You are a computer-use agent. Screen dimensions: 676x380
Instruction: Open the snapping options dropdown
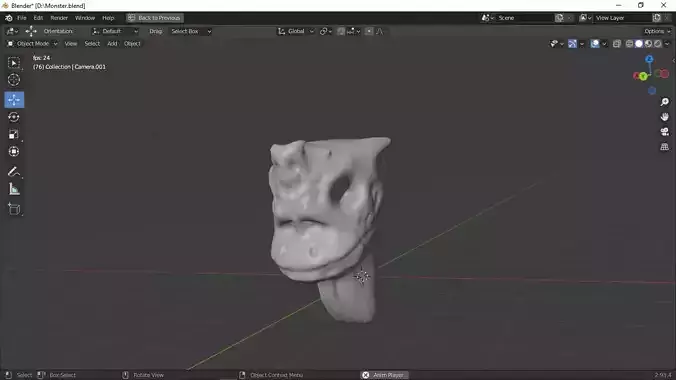[354, 31]
